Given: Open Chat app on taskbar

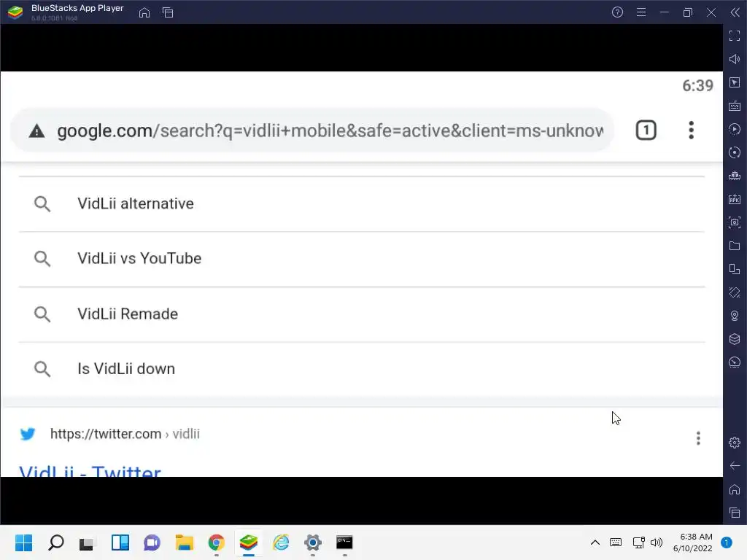Looking at the screenshot, I should (152, 542).
